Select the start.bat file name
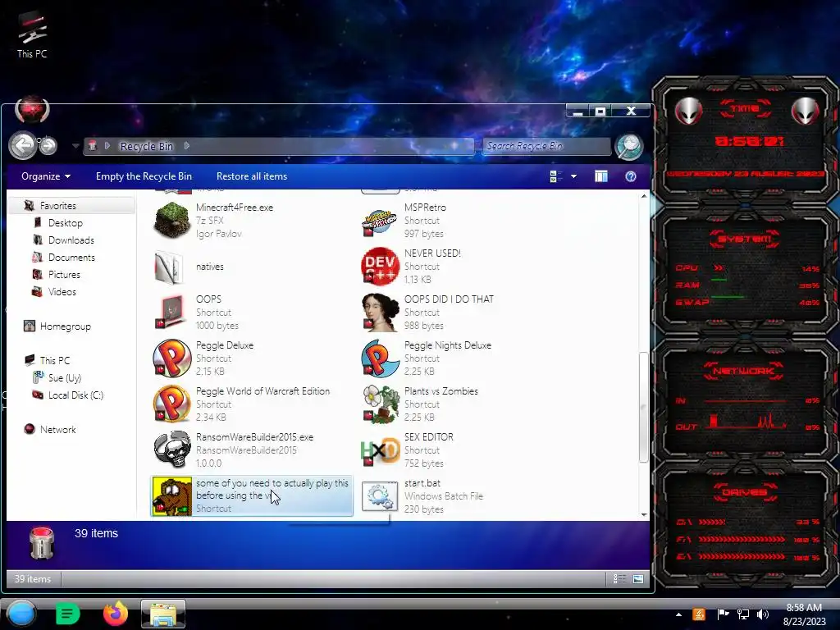The height and width of the screenshot is (630, 840). (x=422, y=483)
